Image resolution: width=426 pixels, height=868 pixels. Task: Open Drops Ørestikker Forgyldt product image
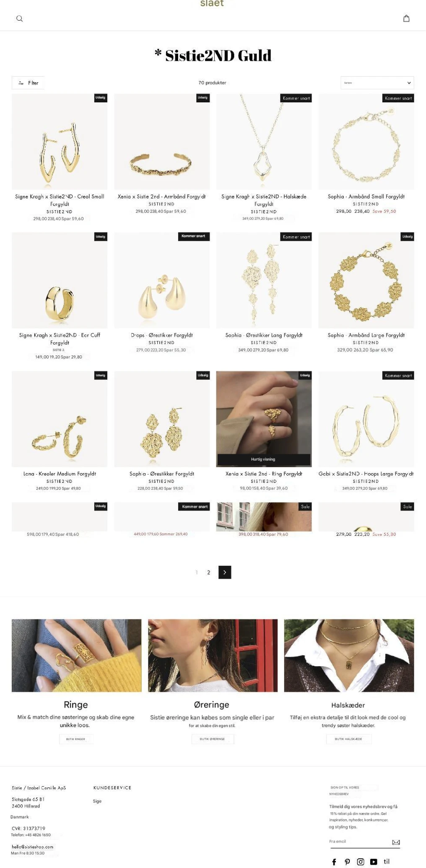pos(162,280)
